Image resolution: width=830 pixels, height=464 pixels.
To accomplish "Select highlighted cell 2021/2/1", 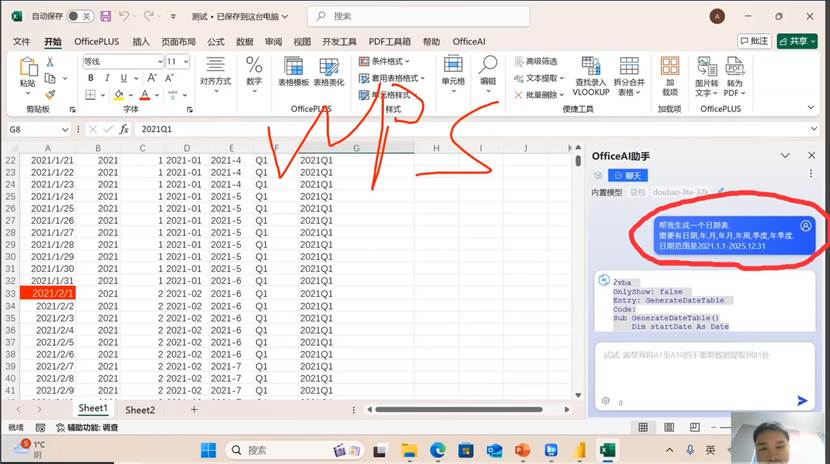I will pyautogui.click(x=48, y=293).
